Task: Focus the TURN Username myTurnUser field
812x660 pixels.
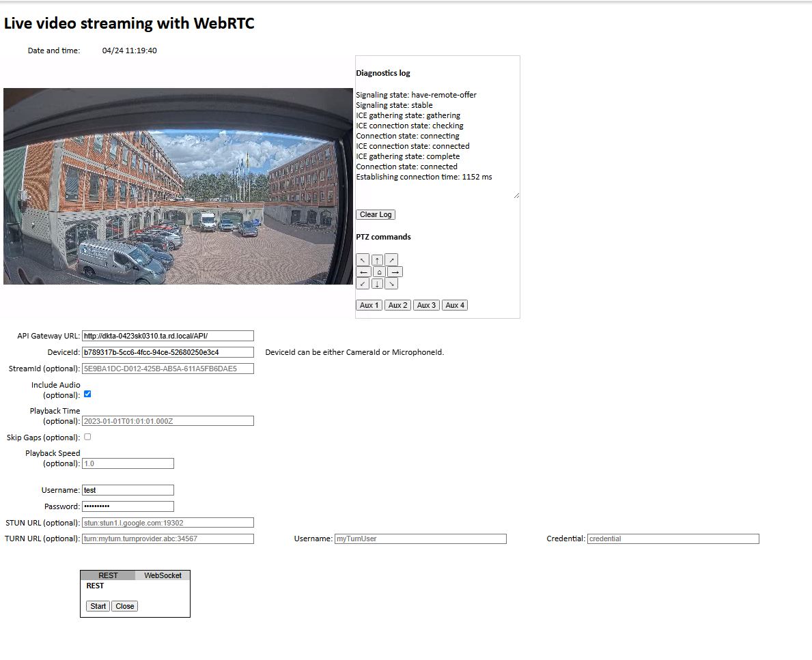Action: coord(421,539)
